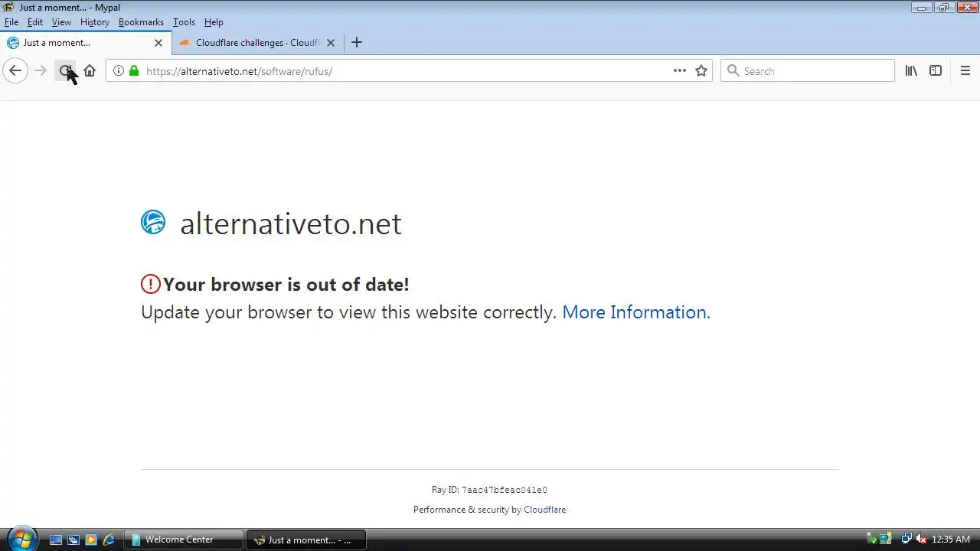Minimize the Mypal window
This screenshot has width=980, height=551.
[921, 8]
